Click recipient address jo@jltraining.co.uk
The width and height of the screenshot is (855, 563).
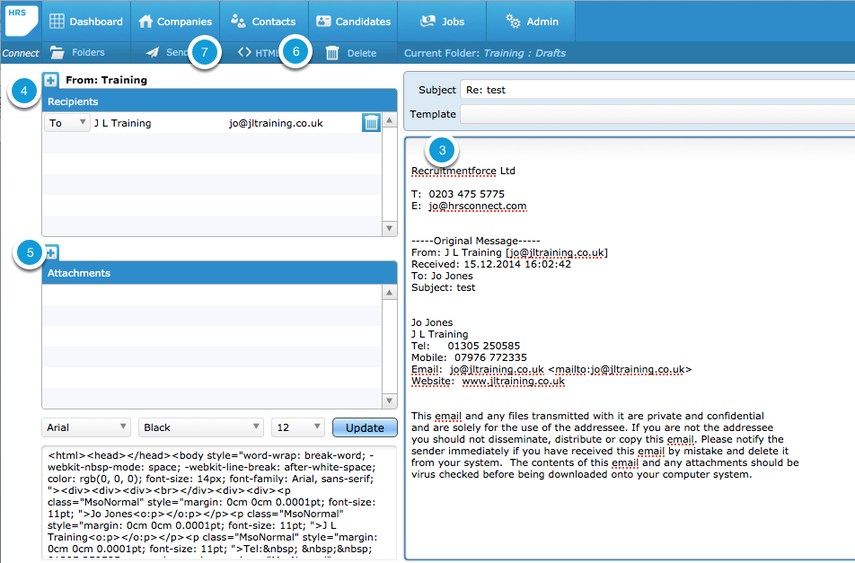pos(276,123)
